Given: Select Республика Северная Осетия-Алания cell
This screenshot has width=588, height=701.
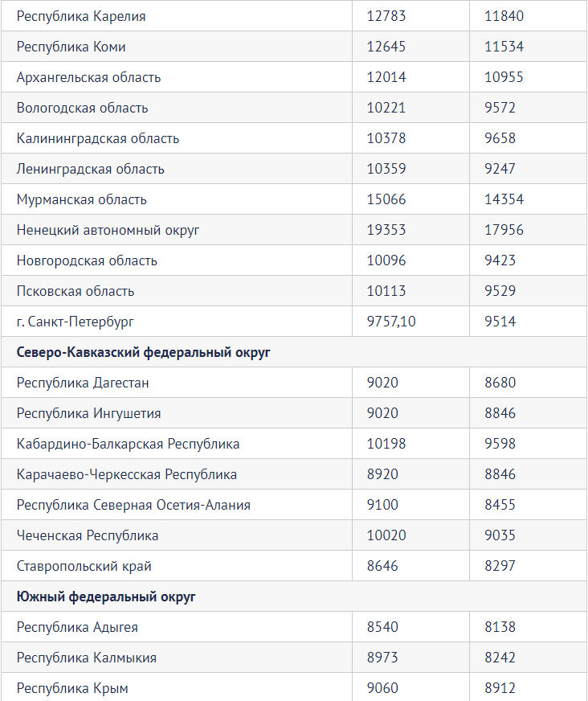Looking at the screenshot, I should [x=133, y=505].
